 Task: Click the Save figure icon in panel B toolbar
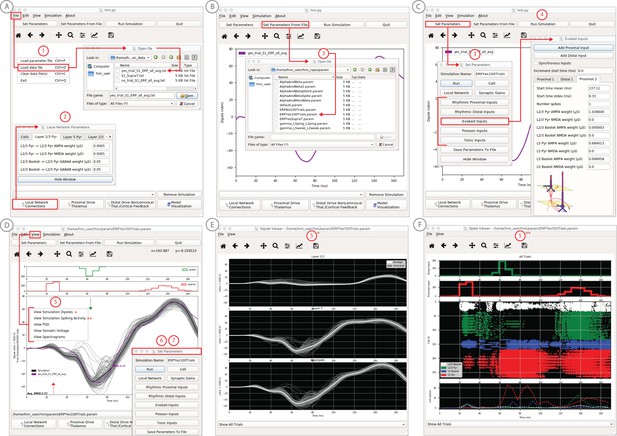tap(317, 36)
